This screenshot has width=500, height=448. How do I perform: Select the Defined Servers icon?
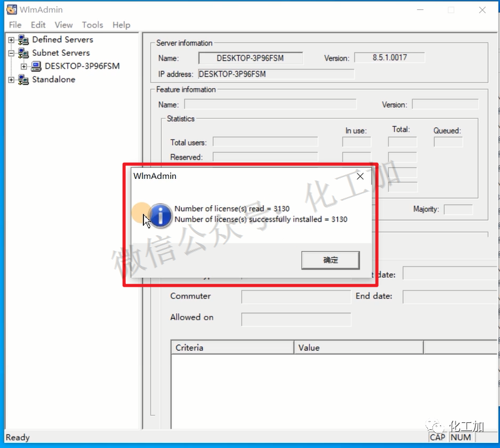click(x=23, y=40)
